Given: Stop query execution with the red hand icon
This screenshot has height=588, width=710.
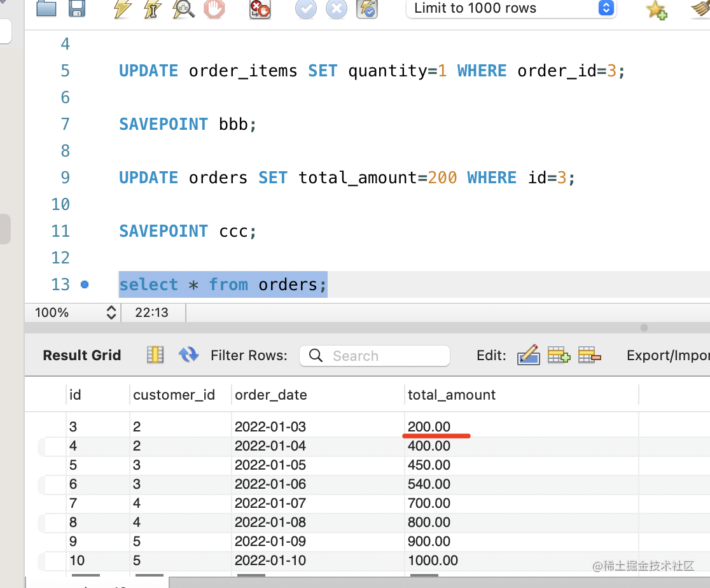Looking at the screenshot, I should (x=214, y=8).
